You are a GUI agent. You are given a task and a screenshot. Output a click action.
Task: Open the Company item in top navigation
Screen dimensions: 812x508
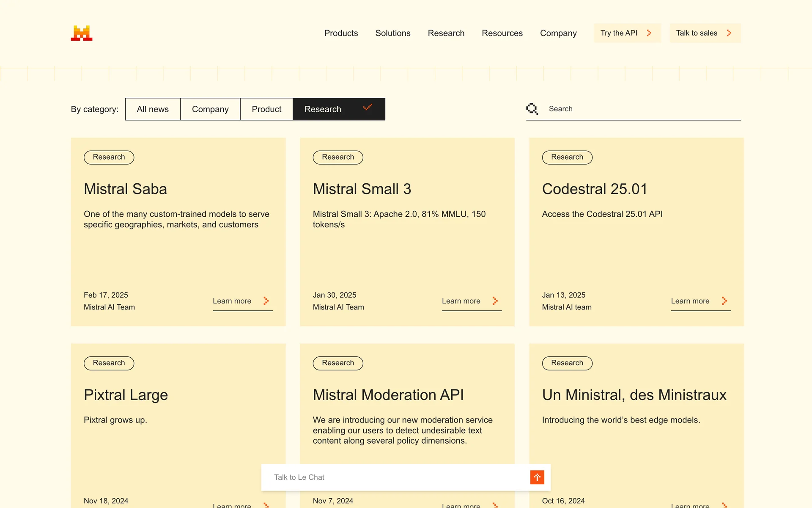click(558, 33)
